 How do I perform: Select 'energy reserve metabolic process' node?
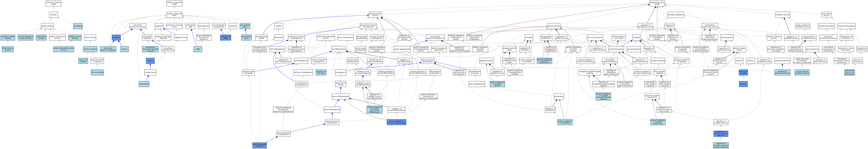point(802,72)
